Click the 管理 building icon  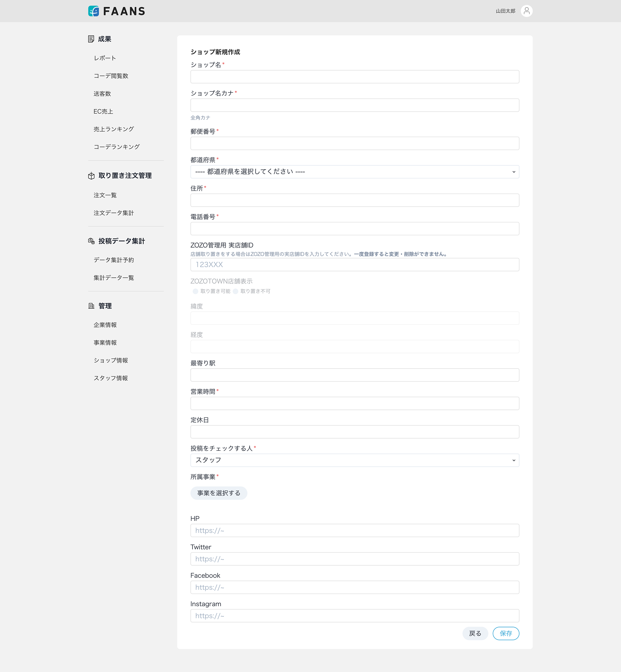[x=91, y=306]
